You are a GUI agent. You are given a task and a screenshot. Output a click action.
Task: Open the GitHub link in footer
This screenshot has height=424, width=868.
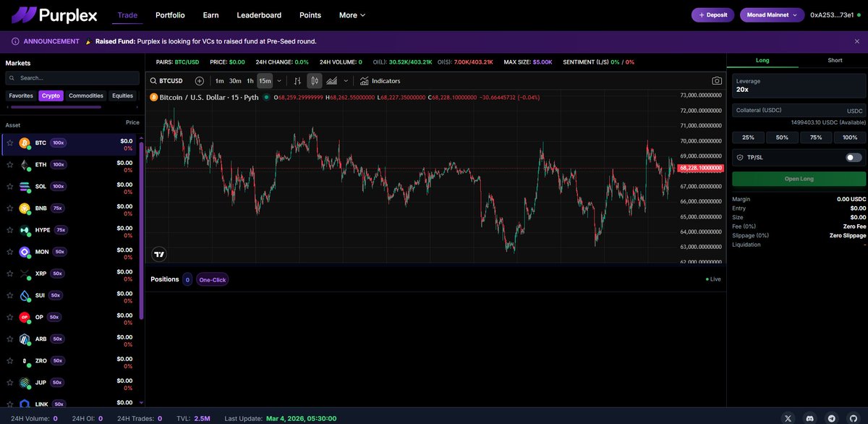coord(853,418)
